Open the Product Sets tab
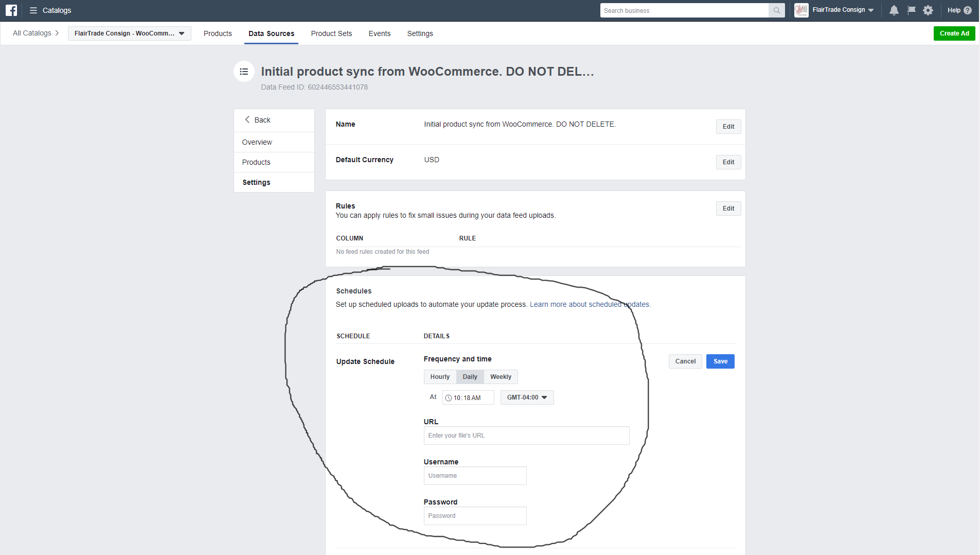The height and width of the screenshot is (555, 980). pos(331,33)
